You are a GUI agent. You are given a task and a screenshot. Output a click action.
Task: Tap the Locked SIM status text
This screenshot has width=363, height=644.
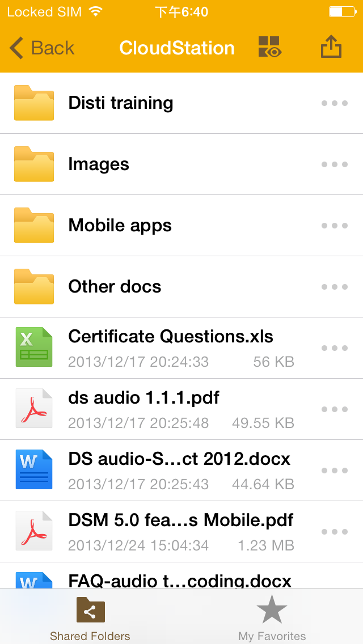(44, 12)
